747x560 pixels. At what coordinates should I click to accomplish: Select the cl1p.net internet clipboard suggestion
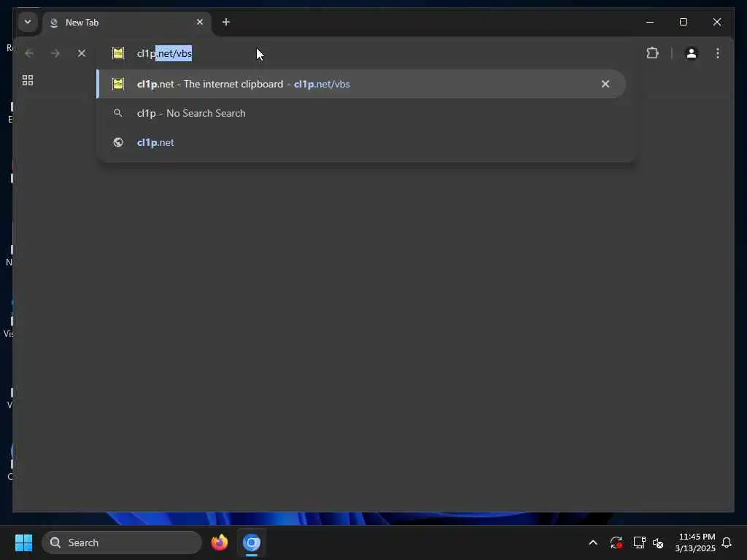[360, 84]
